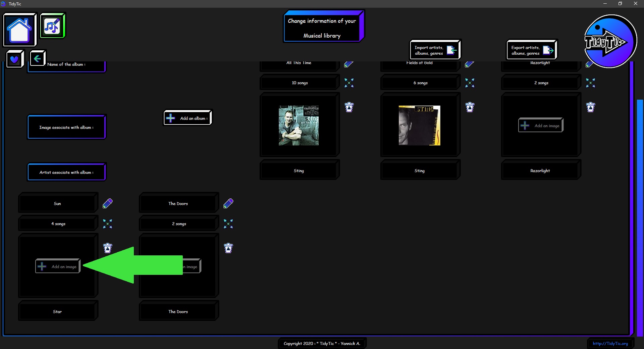Screen dimensions: 644x349
Task: Click the Sting artist under Fields of Gold
Action: [420, 170]
